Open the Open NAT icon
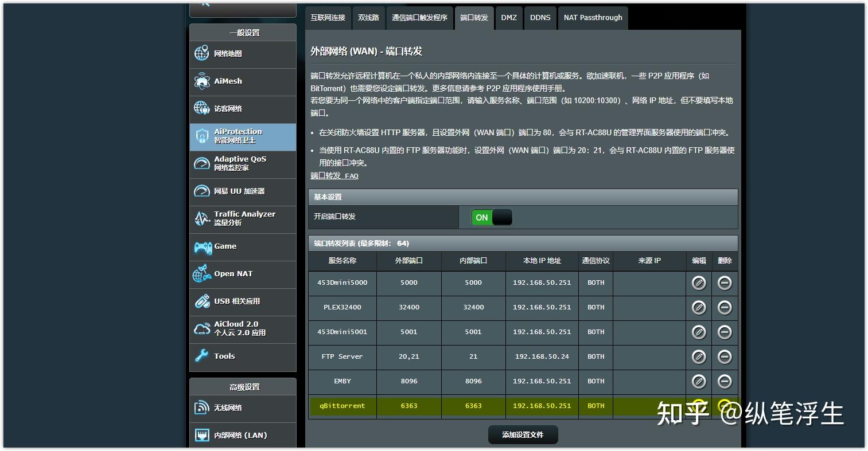Image resolution: width=868 pixels, height=451 pixels. [x=202, y=274]
